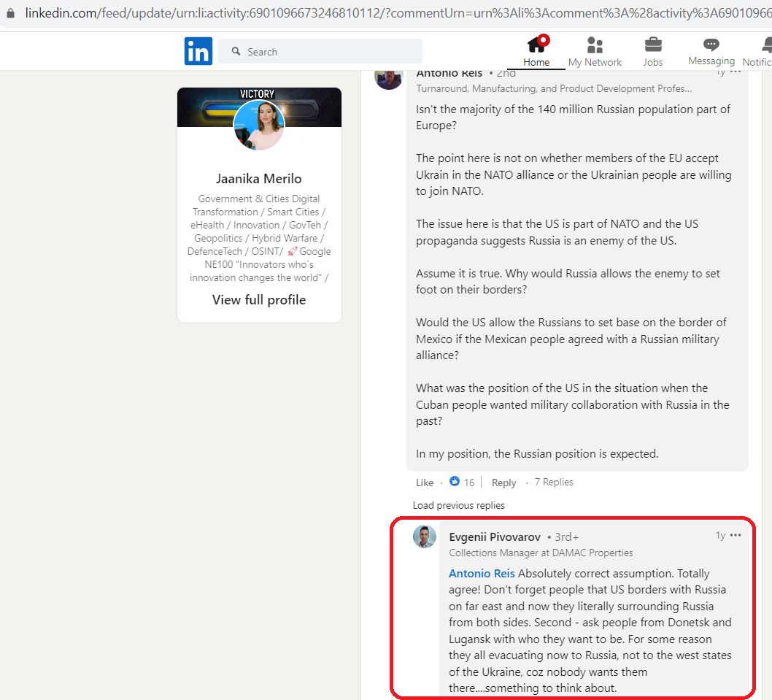Click 'Turnaround, Manufacturing, and Product Development' headline
772x700 pixels.
pos(554,88)
